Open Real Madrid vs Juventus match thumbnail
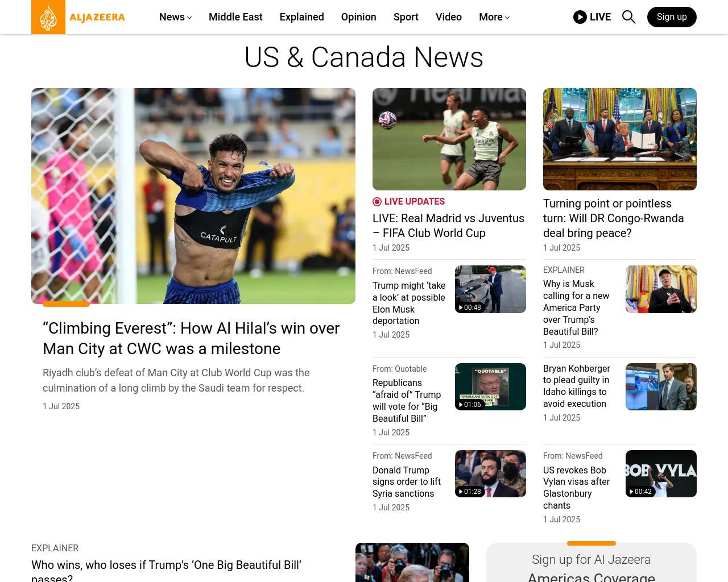The height and width of the screenshot is (582, 728). tap(449, 139)
